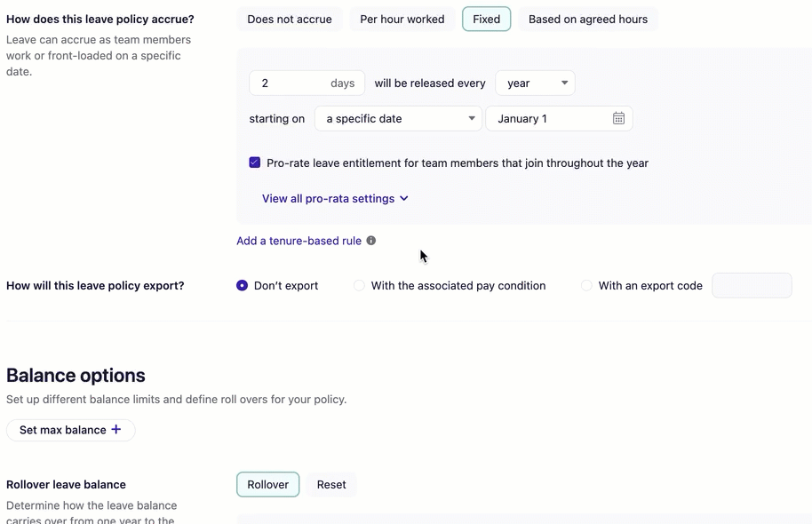Open the calendar date picker icon
Viewport: 812px width, 524px height.
point(618,119)
